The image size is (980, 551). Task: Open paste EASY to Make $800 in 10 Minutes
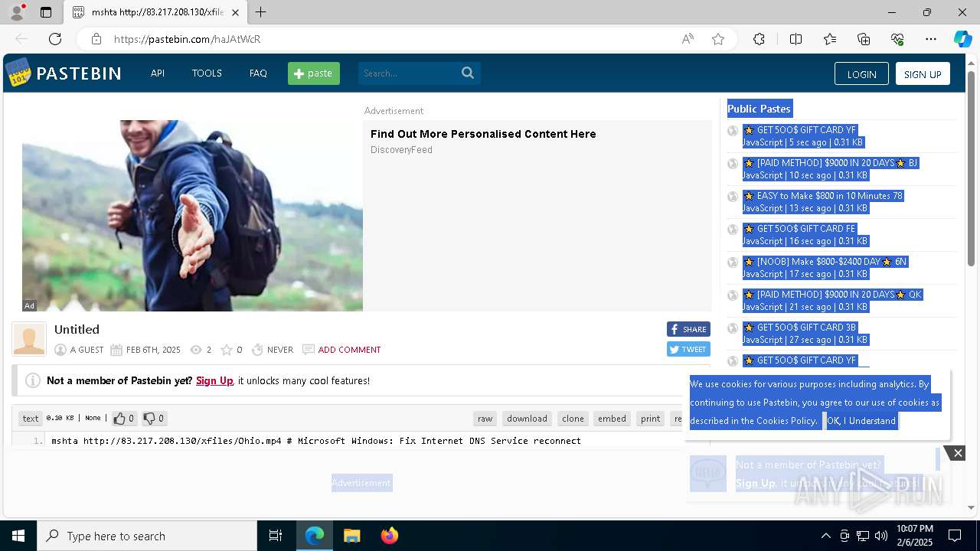(x=829, y=196)
